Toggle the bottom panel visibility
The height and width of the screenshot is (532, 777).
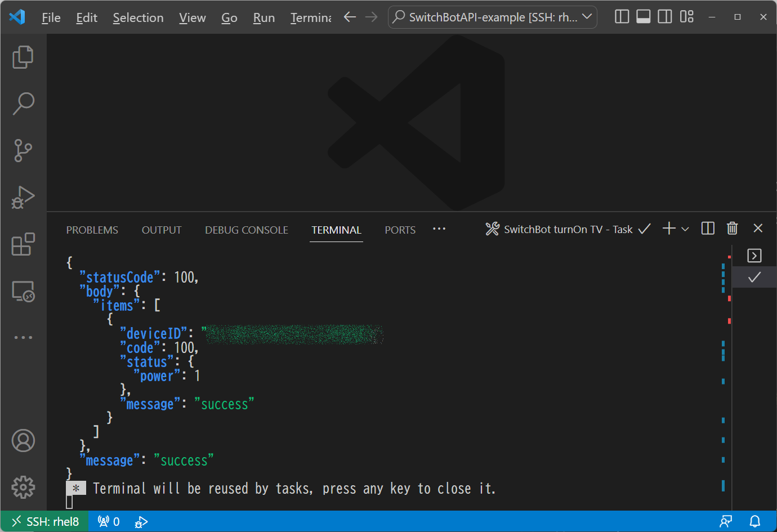[x=643, y=16]
